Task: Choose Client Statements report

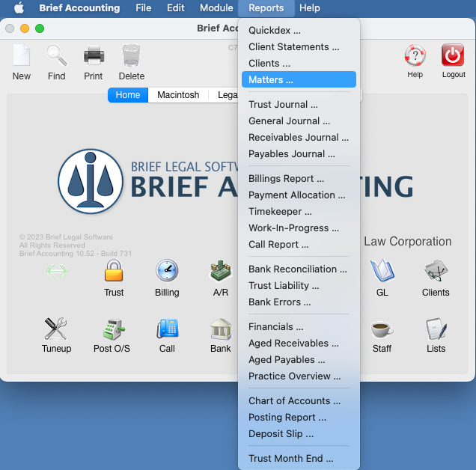Action: pyautogui.click(x=299, y=46)
